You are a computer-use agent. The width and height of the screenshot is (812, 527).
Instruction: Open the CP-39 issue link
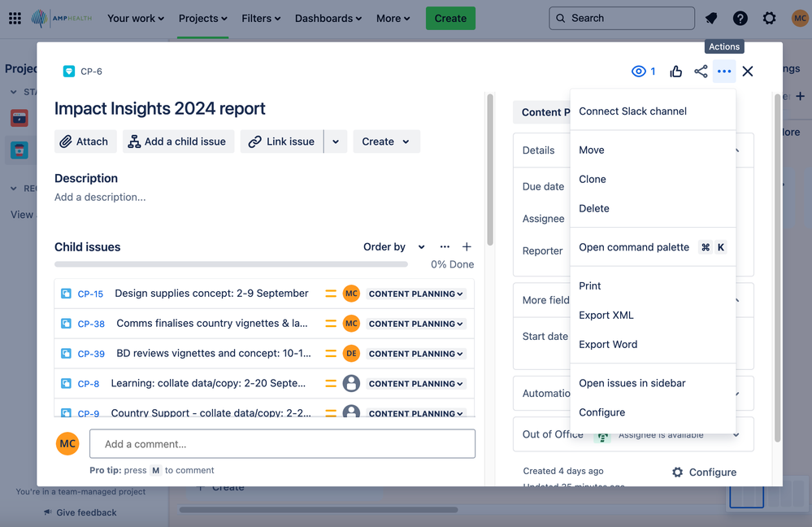91,354
